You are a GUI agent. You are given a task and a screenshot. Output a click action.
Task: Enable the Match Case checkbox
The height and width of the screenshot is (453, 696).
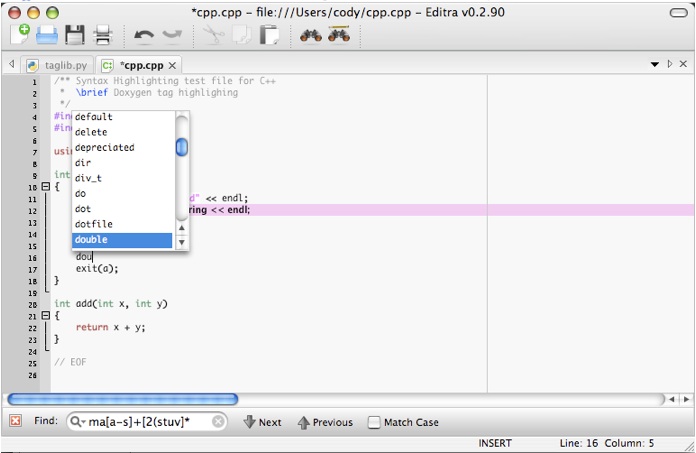[374, 422]
